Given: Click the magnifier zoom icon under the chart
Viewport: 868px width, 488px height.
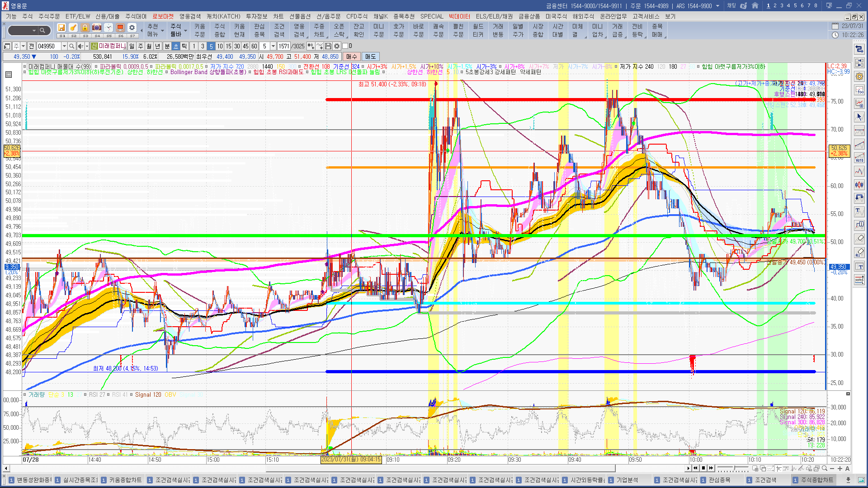Looking at the screenshot, I should pyautogui.click(x=825, y=469).
